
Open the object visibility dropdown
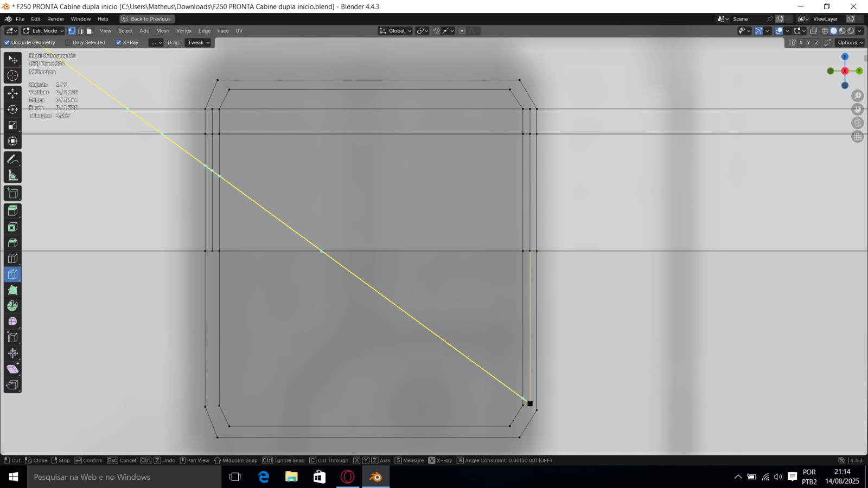tap(744, 31)
